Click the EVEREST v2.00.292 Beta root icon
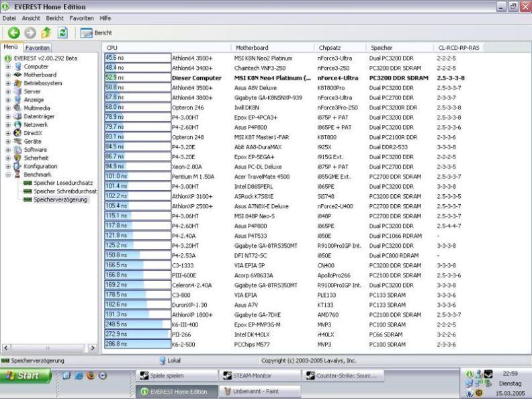Image resolution: width=532 pixels, height=399 pixels. (8, 58)
